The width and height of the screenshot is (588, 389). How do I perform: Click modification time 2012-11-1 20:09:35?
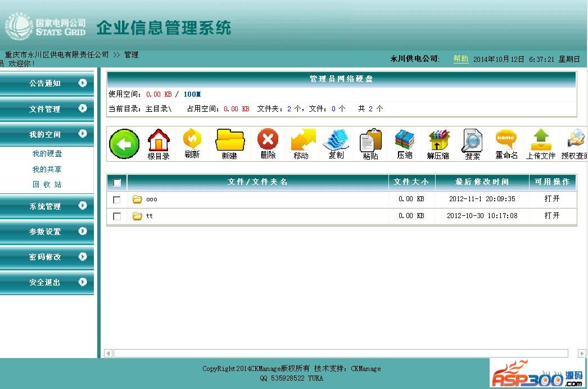(x=482, y=199)
